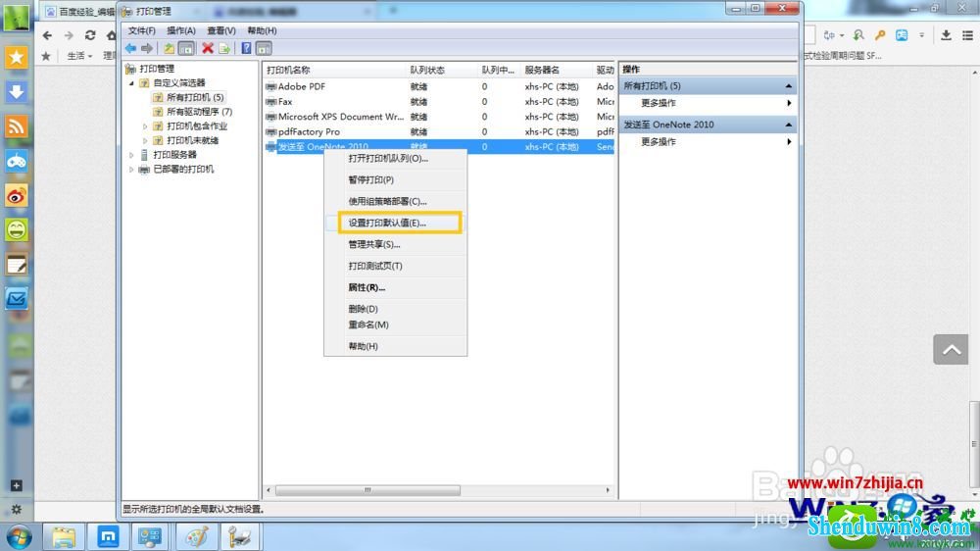The height and width of the screenshot is (551, 980).
Task: Click the plus add icon in browser sidebar
Action: pos(17,486)
